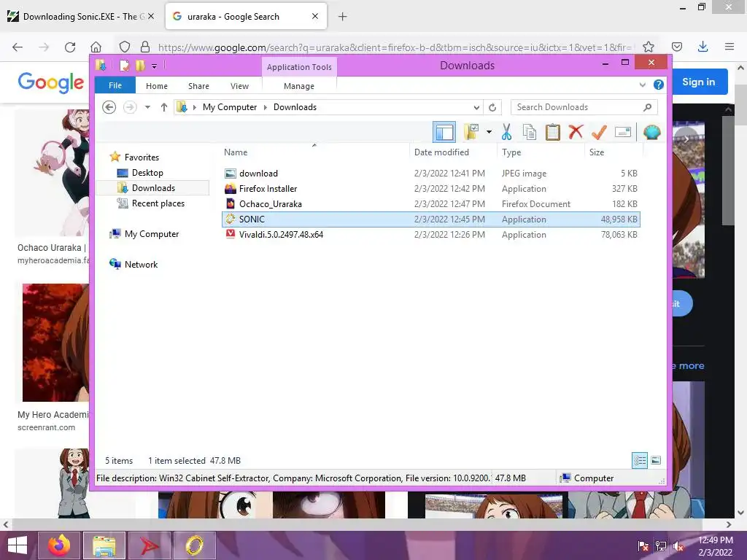This screenshot has width=747, height=560.
Task: Click My Computer in address breadcrumb
Action: (230, 107)
